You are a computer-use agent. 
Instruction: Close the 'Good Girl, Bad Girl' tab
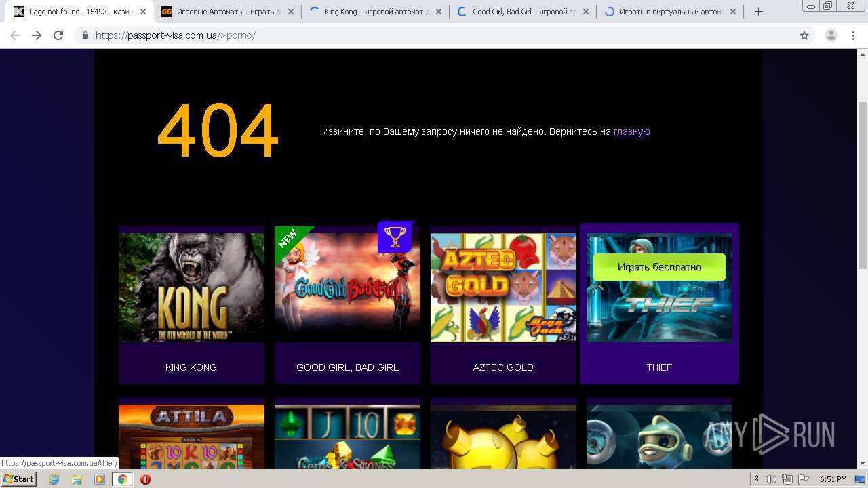(586, 12)
